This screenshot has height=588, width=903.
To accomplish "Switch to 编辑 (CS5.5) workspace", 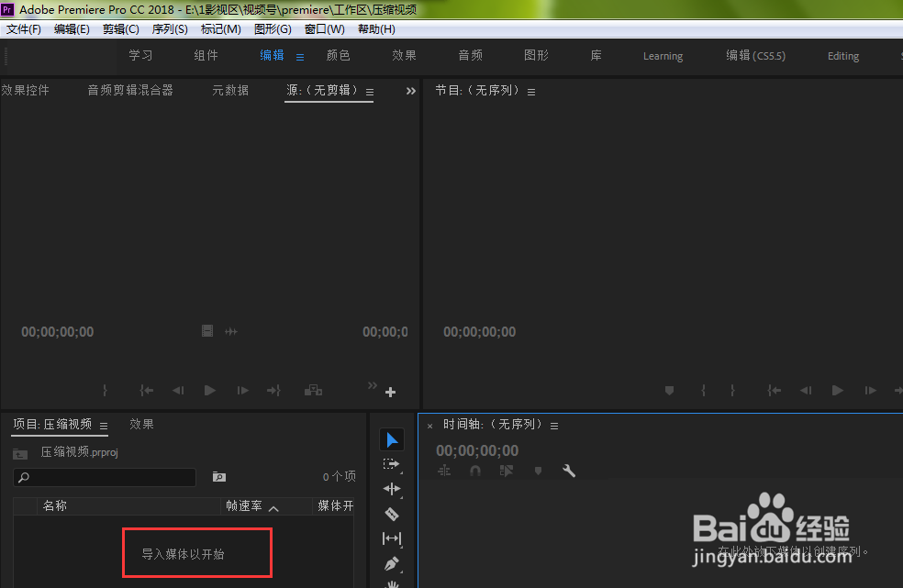I will (755, 55).
